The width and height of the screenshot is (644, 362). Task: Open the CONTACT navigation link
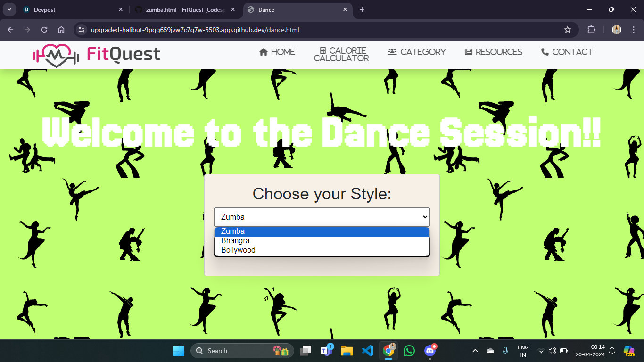pos(567,52)
